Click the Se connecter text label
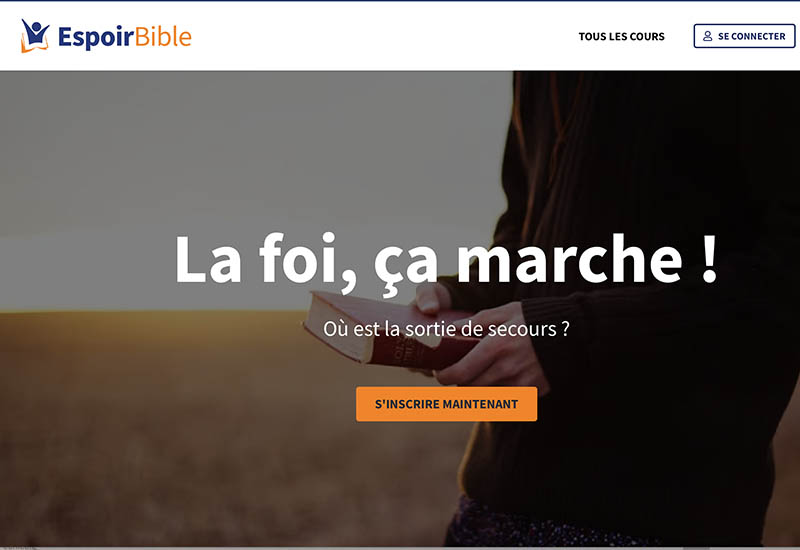Image resolution: width=800 pixels, height=550 pixels. coord(752,36)
